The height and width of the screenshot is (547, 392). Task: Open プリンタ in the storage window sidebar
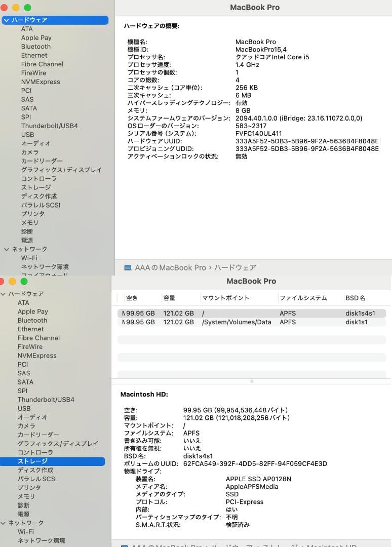pos(29,487)
